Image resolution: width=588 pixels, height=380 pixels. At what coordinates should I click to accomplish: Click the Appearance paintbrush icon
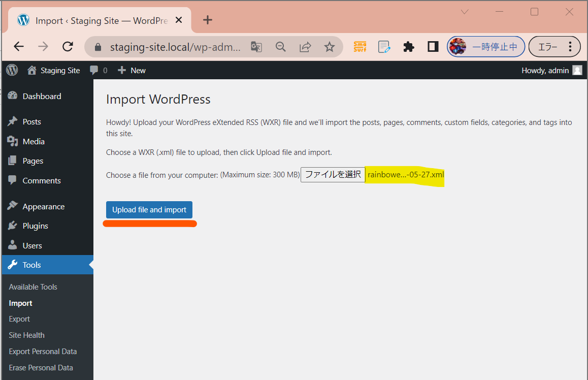pos(12,206)
